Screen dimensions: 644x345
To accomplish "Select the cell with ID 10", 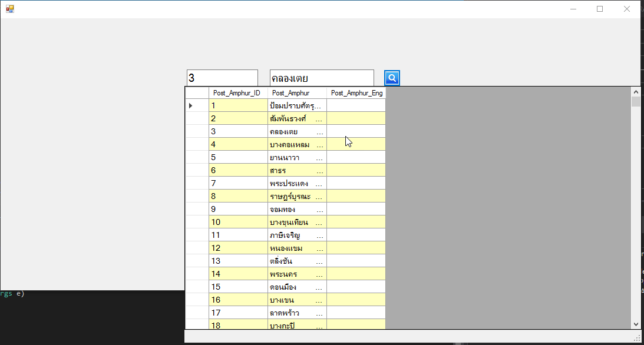I will (237, 223).
